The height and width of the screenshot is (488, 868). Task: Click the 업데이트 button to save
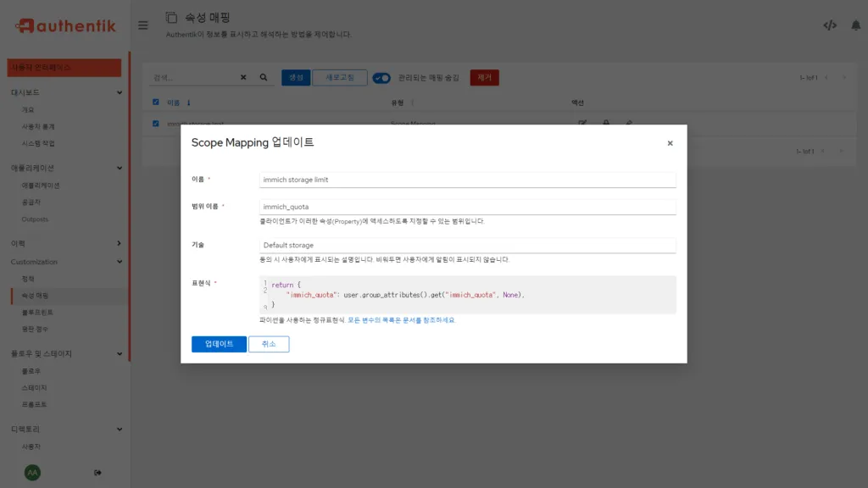pyautogui.click(x=219, y=344)
